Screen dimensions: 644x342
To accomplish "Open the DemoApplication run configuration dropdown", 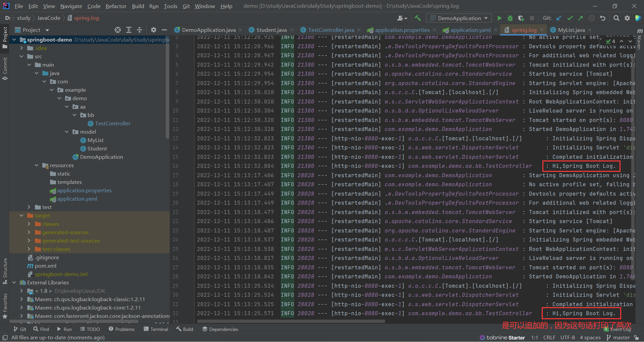I will click(x=459, y=18).
